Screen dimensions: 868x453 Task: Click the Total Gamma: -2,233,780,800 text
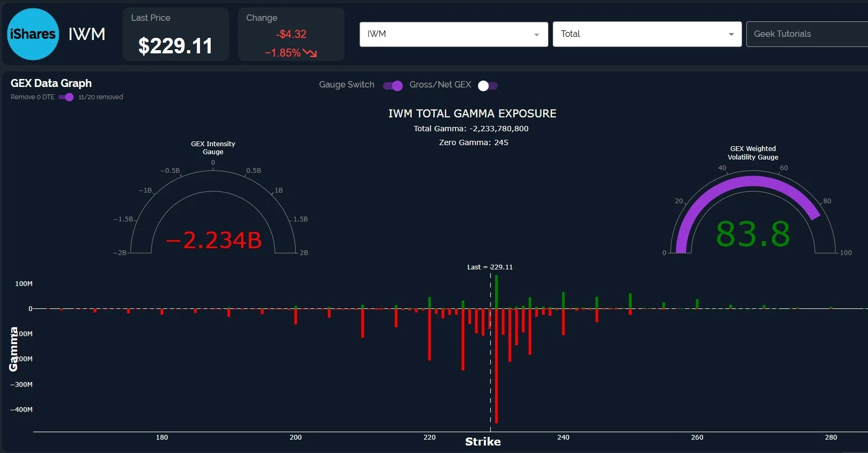[x=471, y=129]
